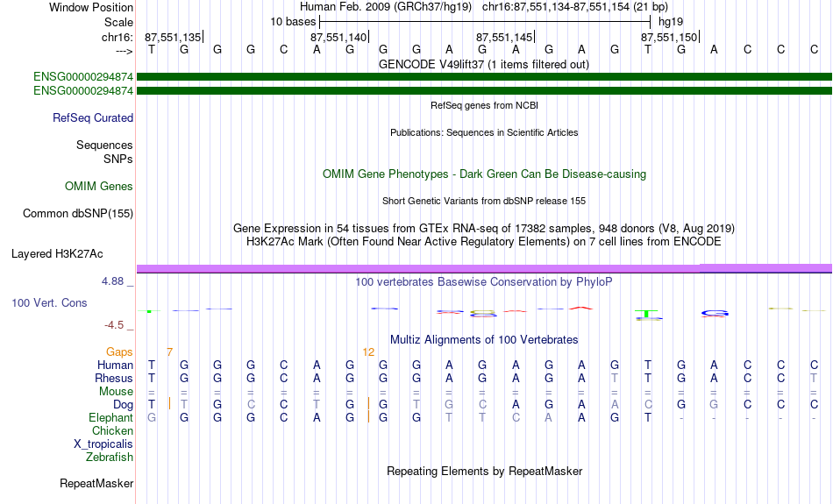Open 100 vertebrates Basewise Conservation by PhyloP
The image size is (833, 504).
coord(484,282)
